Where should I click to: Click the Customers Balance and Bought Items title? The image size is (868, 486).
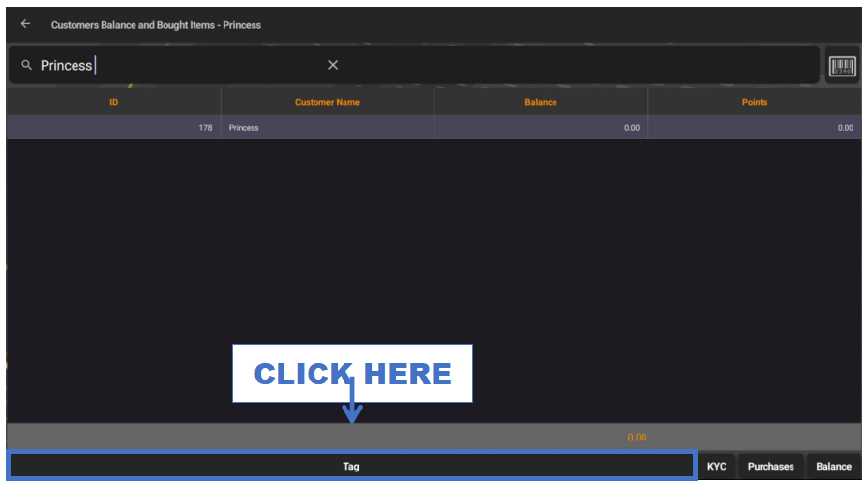click(156, 25)
